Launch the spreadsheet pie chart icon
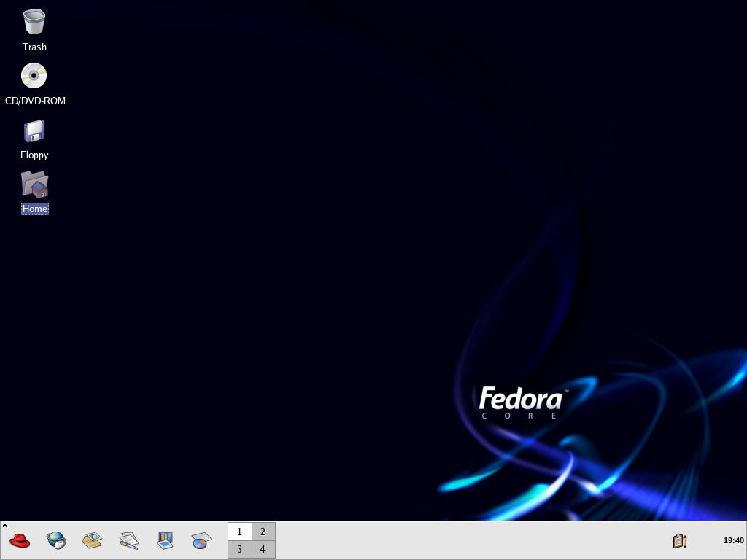 [x=201, y=540]
